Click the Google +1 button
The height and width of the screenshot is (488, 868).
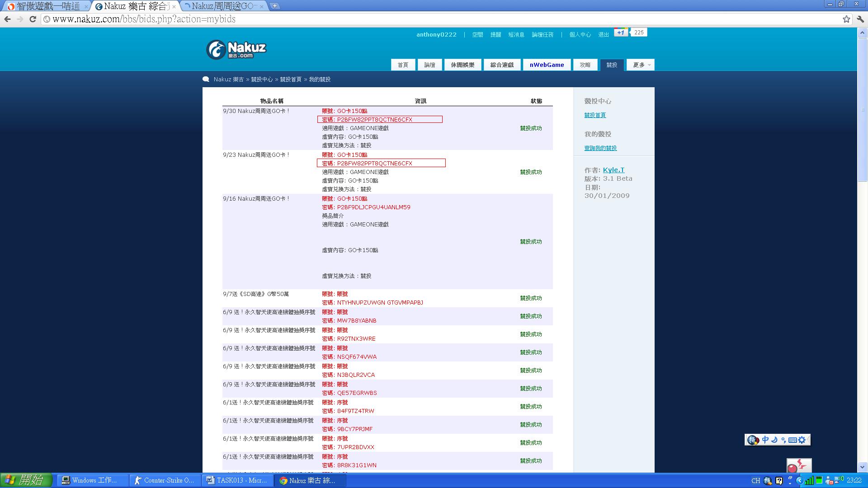621,33
